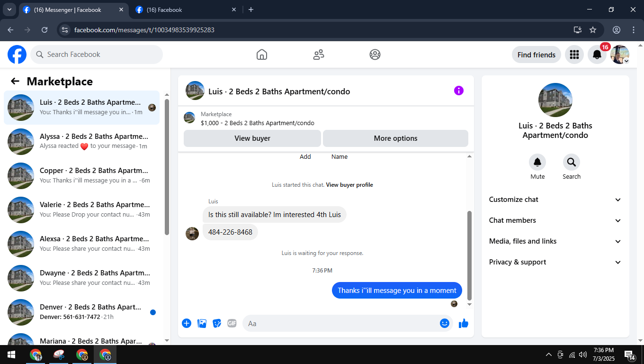The width and height of the screenshot is (644, 364).
Task: Open a new browser tab
Action: (251, 9)
